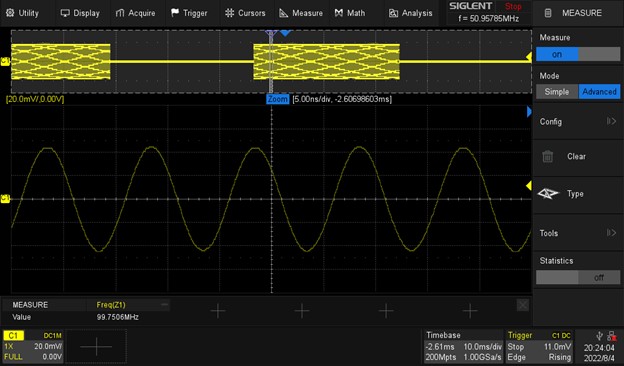Select the Freq(Z1) measurement item
Viewport: 624px width, 366px height.
[x=111, y=305]
